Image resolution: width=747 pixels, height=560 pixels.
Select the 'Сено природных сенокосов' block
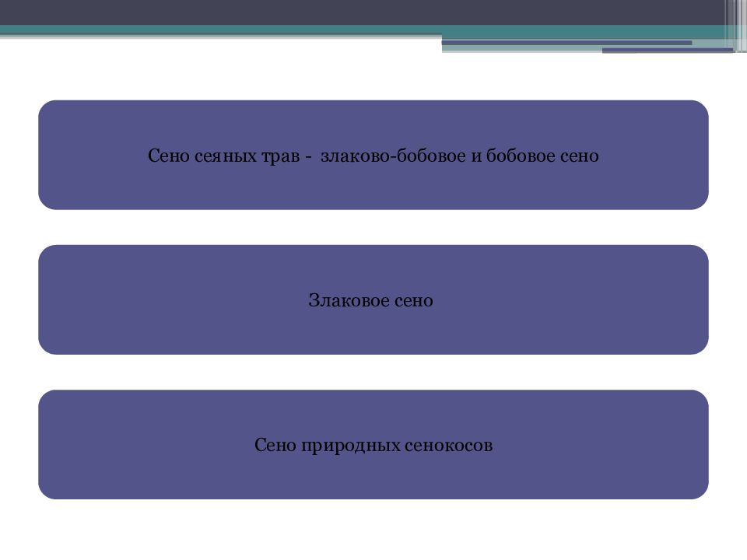tap(373, 444)
